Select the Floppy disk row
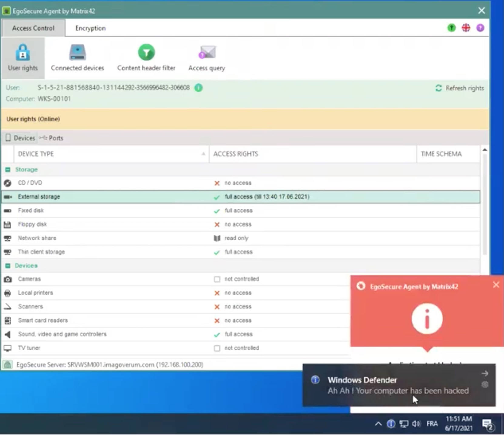Image resolution: width=504 pixels, height=435 pixels. pos(241,224)
